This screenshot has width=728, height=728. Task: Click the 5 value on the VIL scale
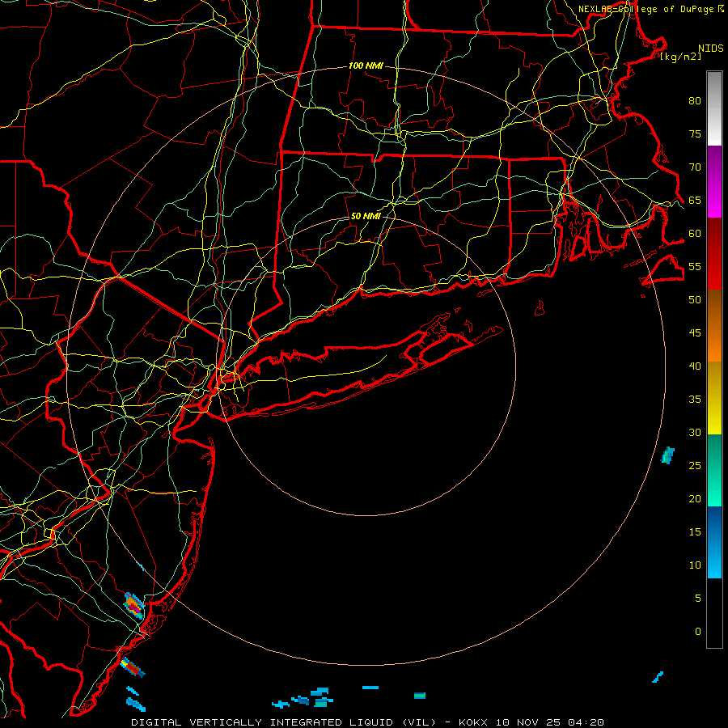(x=698, y=598)
